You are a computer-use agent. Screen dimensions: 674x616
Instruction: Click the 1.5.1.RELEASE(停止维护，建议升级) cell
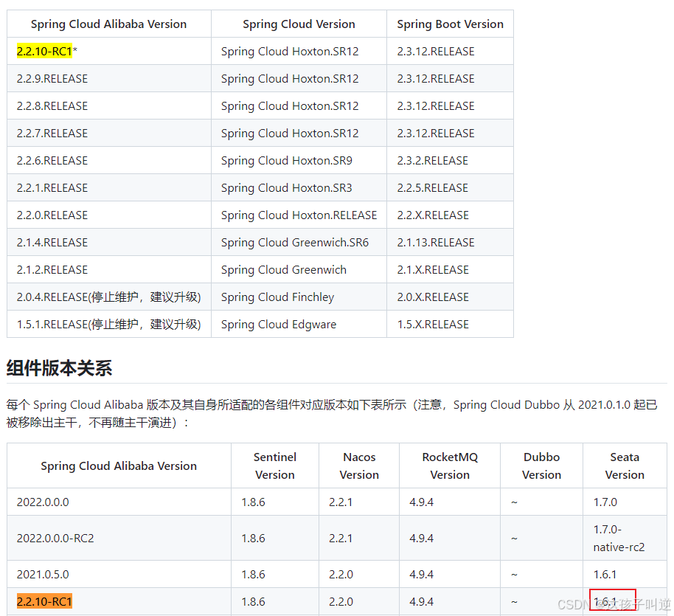coord(108,325)
